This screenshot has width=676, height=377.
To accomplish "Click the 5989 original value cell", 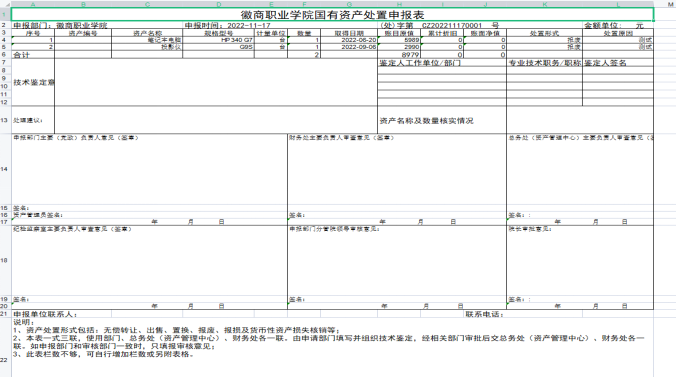I will tap(399, 40).
